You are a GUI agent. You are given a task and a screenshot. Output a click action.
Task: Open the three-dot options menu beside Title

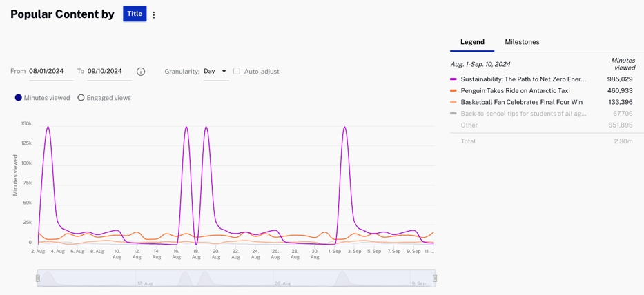pos(154,14)
